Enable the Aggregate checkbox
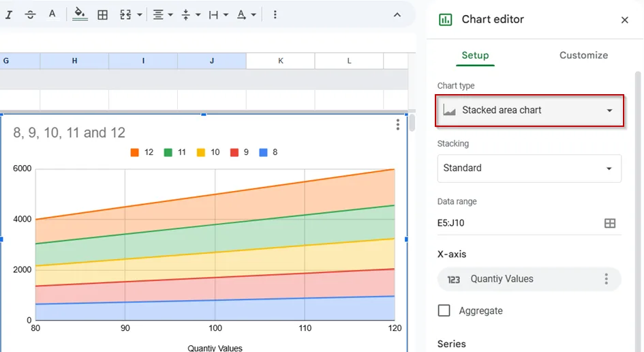 (444, 310)
